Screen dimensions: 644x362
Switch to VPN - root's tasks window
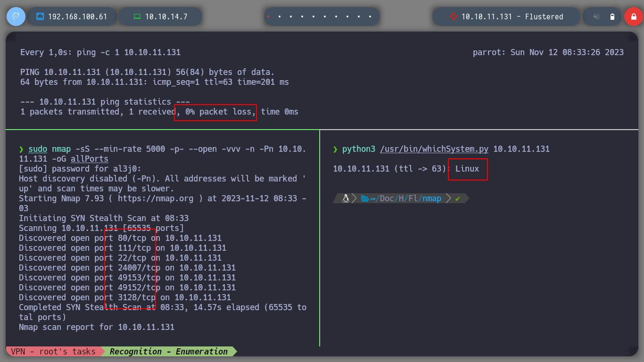click(x=53, y=352)
